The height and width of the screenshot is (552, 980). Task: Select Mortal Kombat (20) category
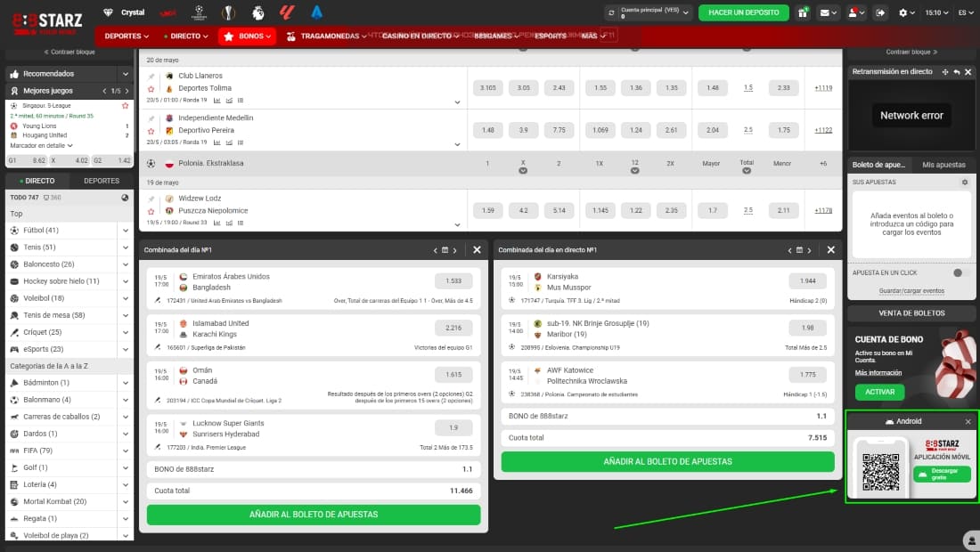pos(55,501)
